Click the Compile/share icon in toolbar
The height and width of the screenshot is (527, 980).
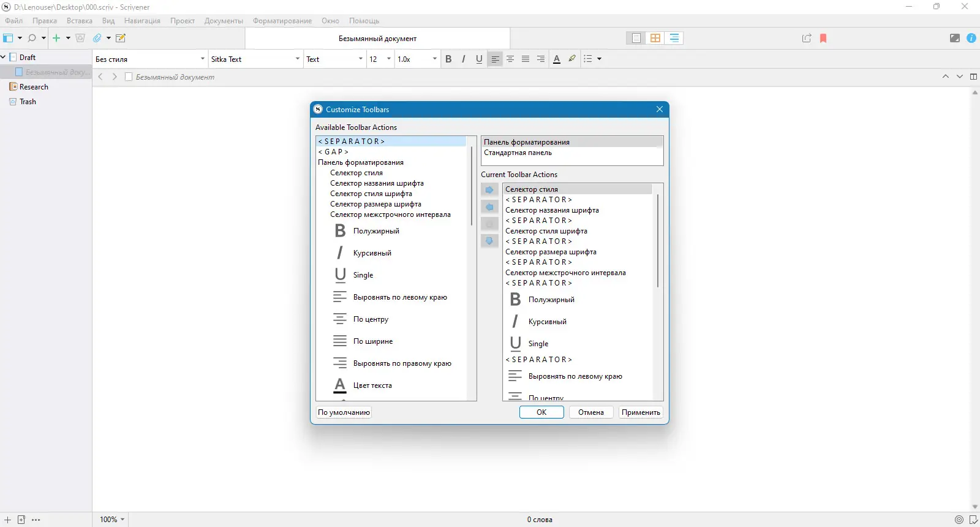(807, 38)
